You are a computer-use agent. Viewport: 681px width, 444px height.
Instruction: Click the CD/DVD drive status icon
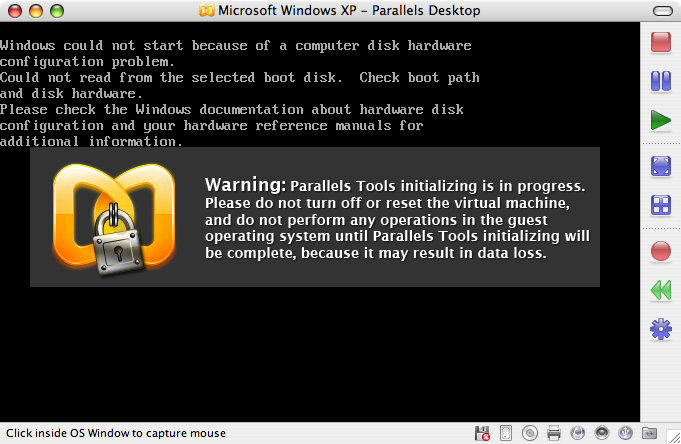pyautogui.click(x=530, y=433)
